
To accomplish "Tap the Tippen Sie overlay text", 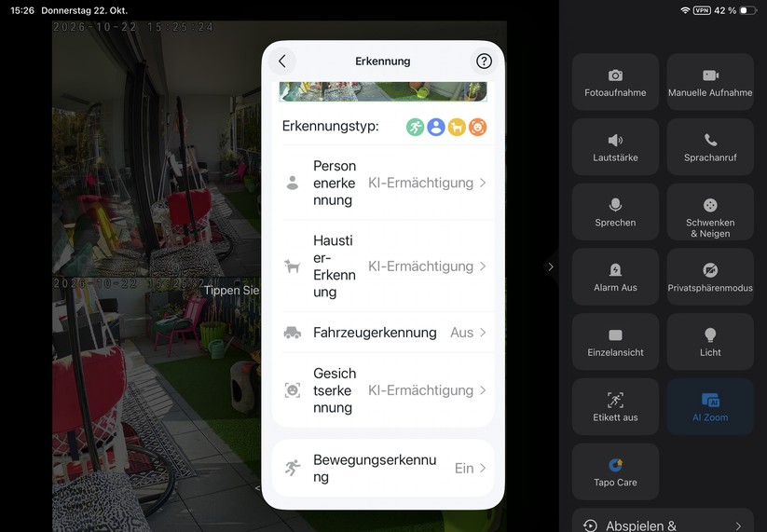I will [x=231, y=291].
